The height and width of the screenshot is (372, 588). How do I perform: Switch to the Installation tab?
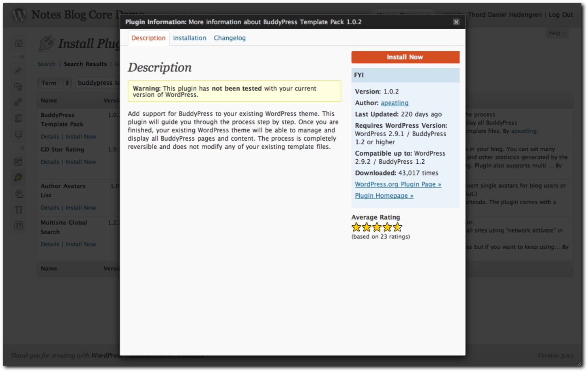tap(189, 38)
